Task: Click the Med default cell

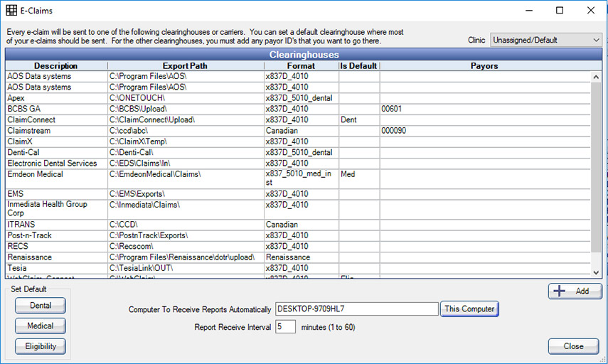Action: pos(359,178)
